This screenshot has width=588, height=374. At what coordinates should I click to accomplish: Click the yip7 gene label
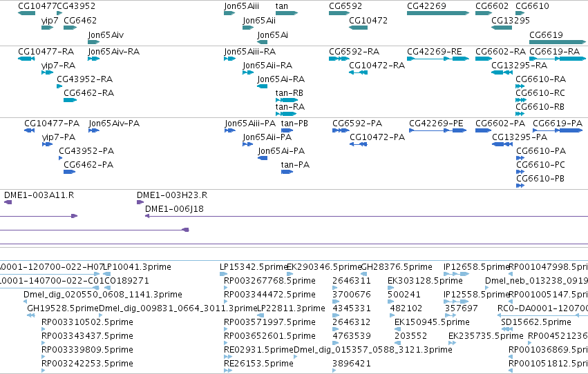coord(50,21)
